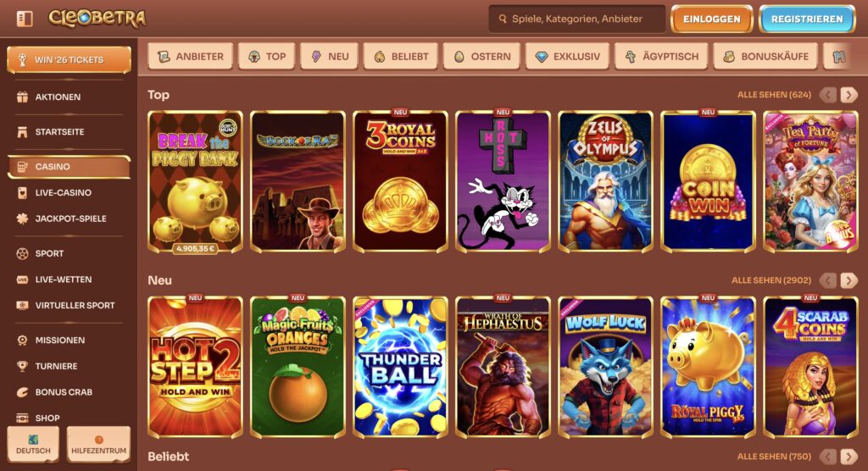Viewport: 868px width, 471px height.
Task: Open Zeus of Olympus game thumbnail
Action: [605, 181]
